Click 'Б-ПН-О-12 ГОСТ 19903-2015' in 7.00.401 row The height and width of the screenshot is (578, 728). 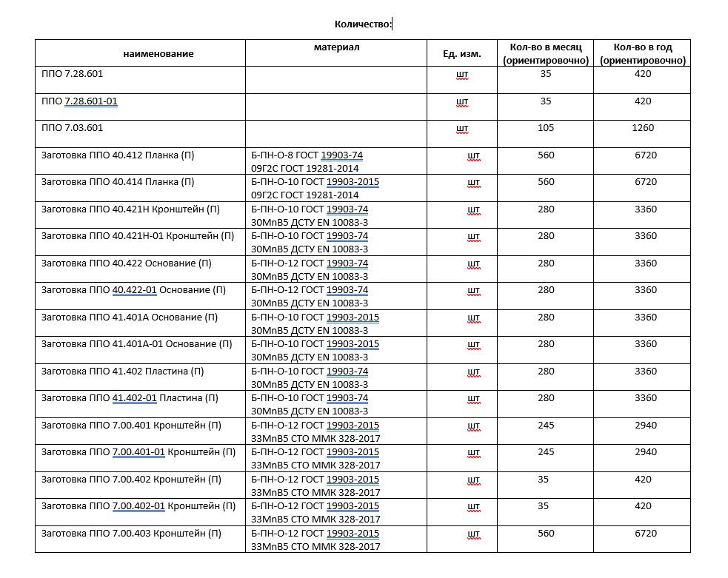point(315,426)
